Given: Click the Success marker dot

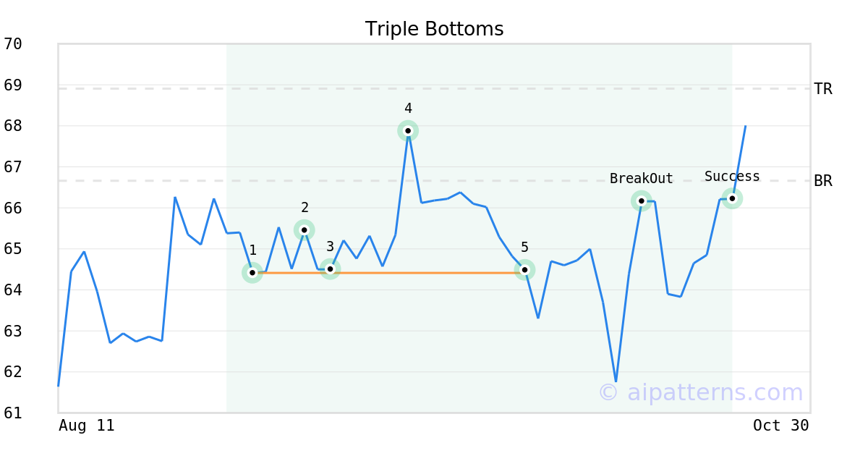Looking at the screenshot, I should tap(732, 198).
